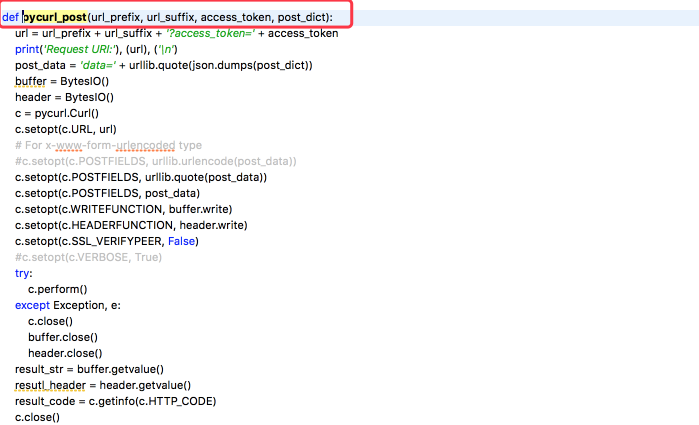Click the underlined buffer variable assignment
This screenshot has width=699, height=425.
(x=31, y=82)
